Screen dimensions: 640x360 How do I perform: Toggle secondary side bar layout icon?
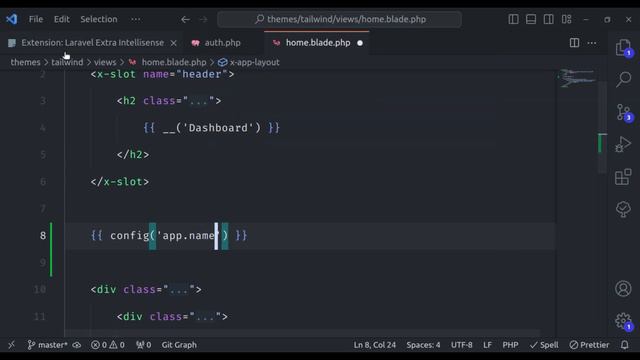[x=549, y=19]
